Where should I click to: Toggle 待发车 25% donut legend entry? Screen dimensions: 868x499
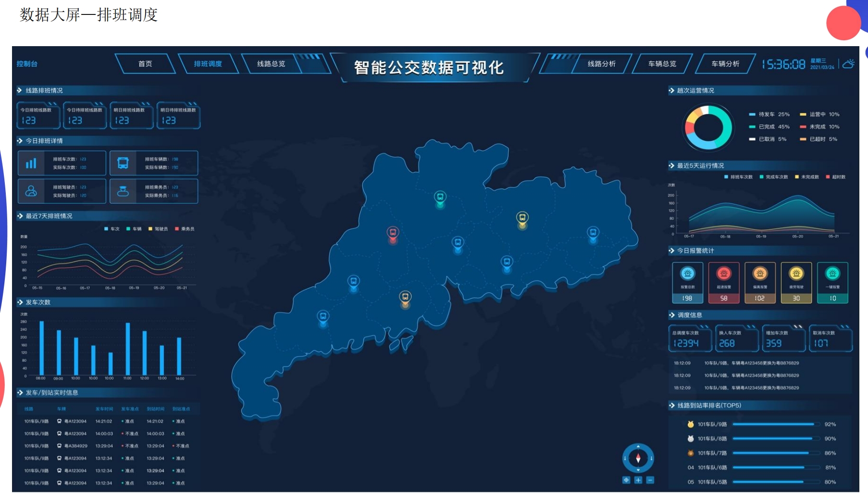(769, 114)
